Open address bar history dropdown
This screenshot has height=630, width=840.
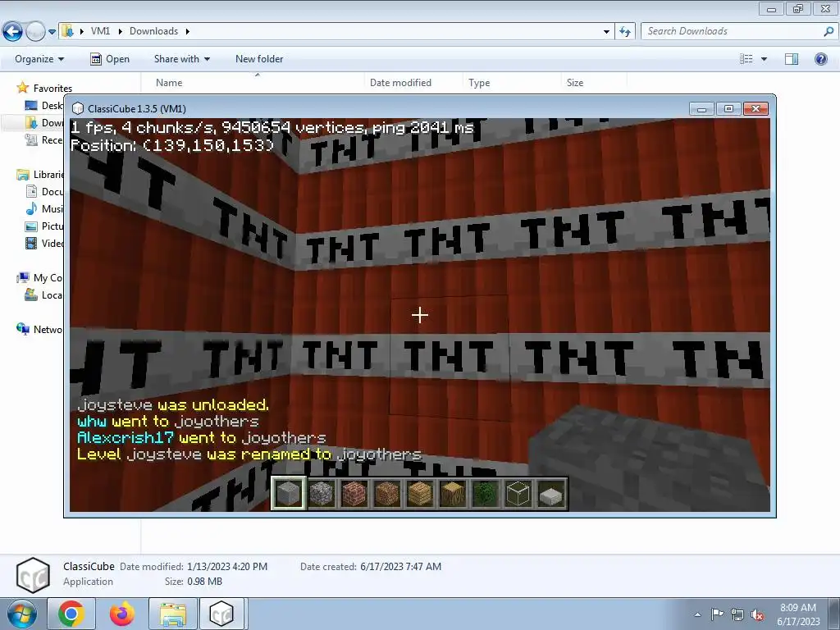click(x=606, y=32)
